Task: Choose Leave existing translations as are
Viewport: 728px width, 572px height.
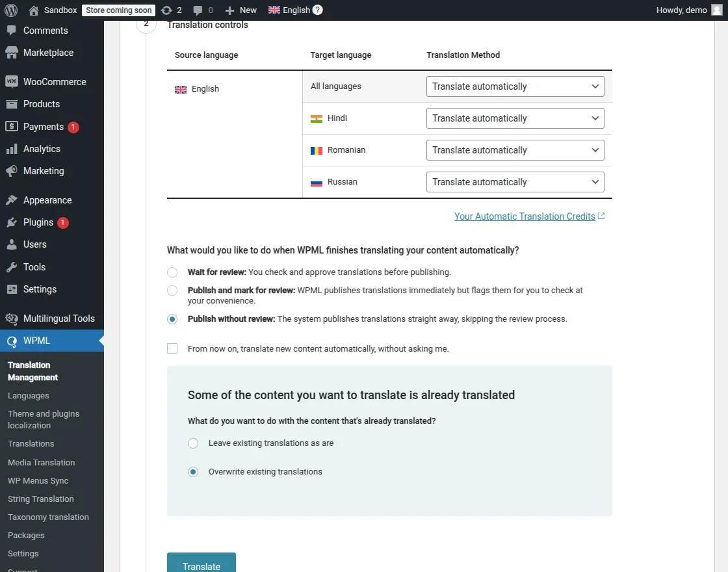Action: coord(193,443)
